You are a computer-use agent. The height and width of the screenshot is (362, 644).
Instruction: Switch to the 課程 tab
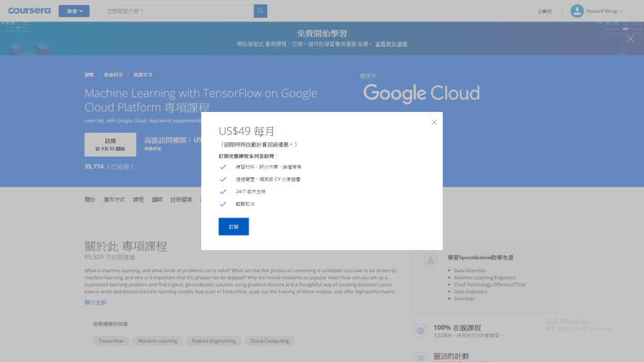(x=138, y=199)
